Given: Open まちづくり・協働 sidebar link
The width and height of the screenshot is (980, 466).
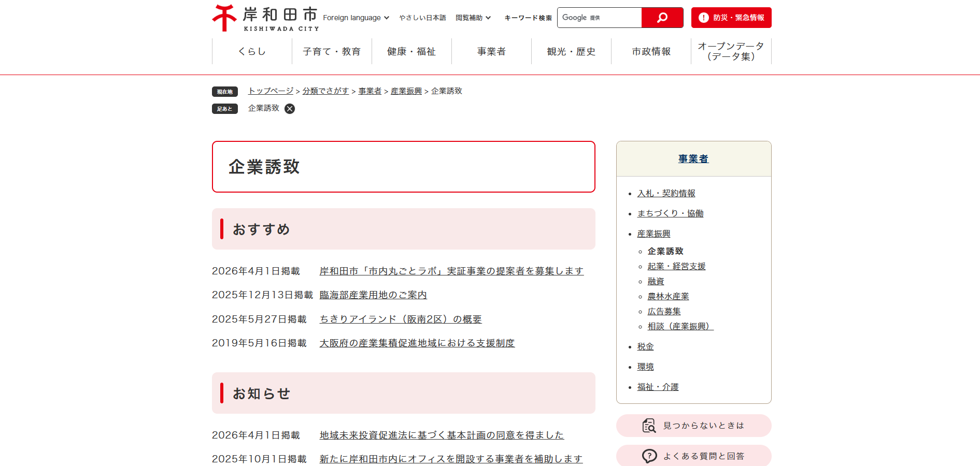Looking at the screenshot, I should tap(670, 213).
